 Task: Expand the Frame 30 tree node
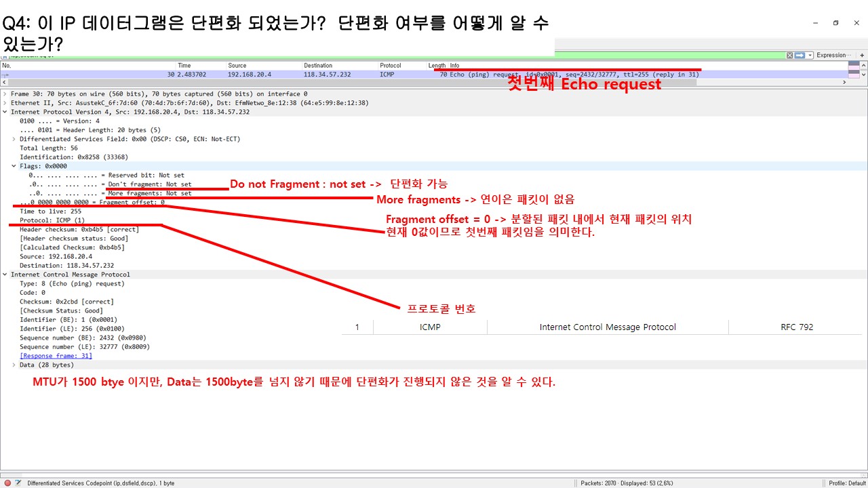pos(5,94)
